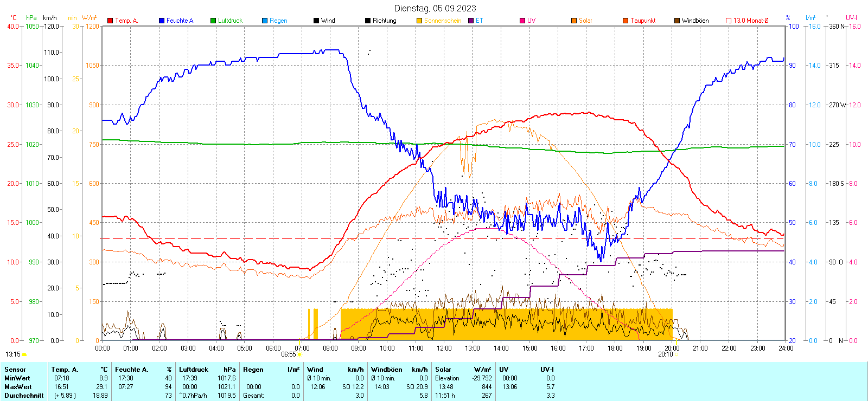Click the purple ET legend square
The image size is (868, 401).
[471, 21]
